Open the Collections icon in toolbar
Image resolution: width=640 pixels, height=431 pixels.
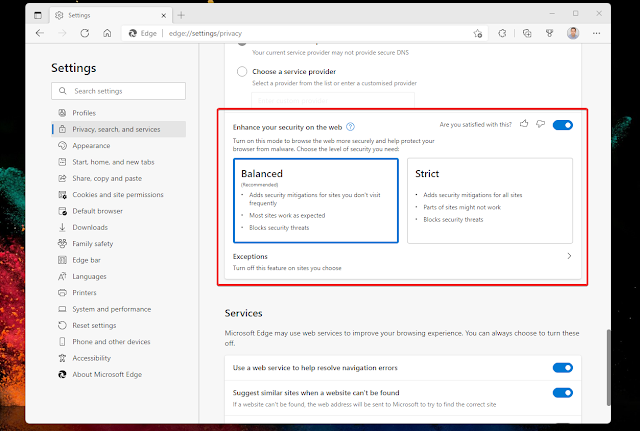click(x=527, y=33)
